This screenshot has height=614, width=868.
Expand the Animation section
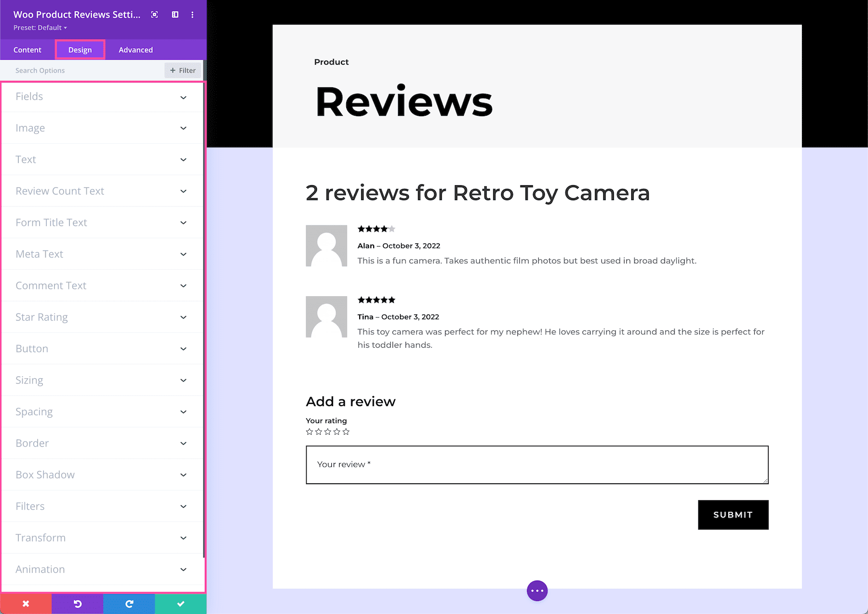click(x=102, y=569)
